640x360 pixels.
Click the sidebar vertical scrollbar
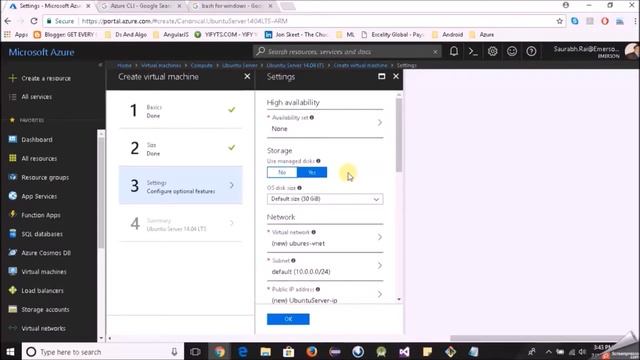point(101,192)
